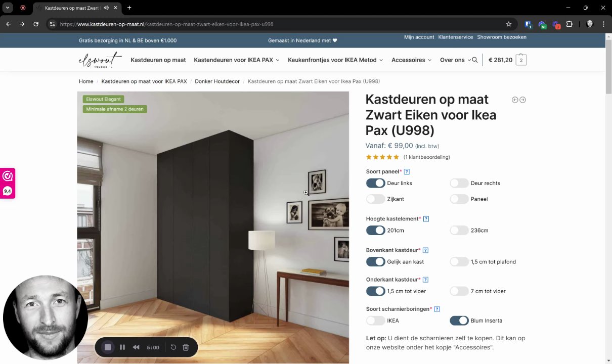The image size is (612, 364).
Task: Select 236cm cabinet height toggle
Action: pyautogui.click(x=459, y=231)
